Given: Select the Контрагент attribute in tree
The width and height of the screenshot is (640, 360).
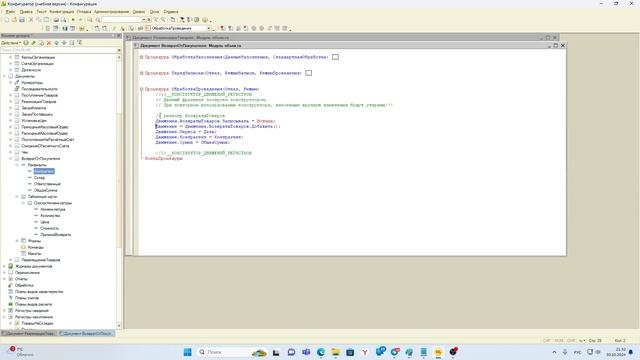Looking at the screenshot, I should (x=44, y=171).
